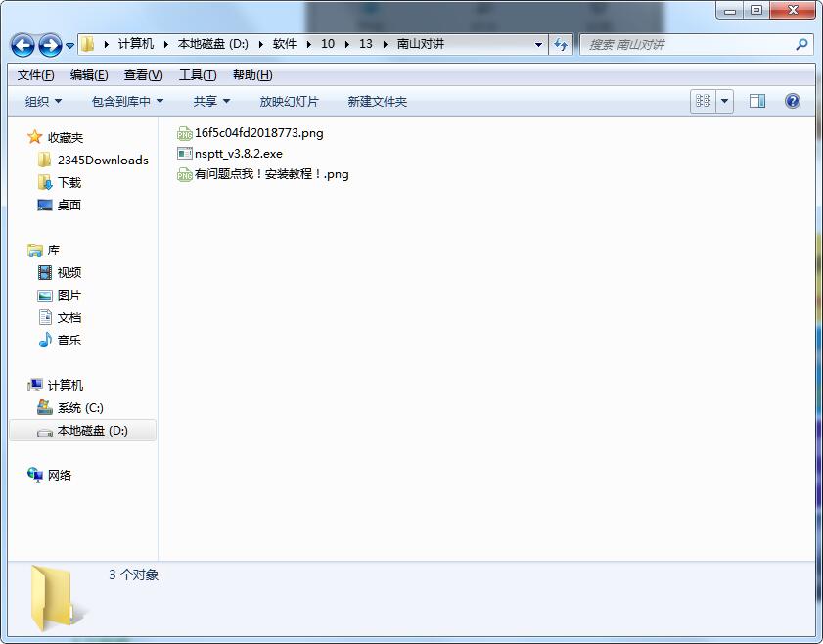Image resolution: width=823 pixels, height=644 pixels.
Task: Select folder 13 in address breadcrumb
Action: tap(366, 44)
